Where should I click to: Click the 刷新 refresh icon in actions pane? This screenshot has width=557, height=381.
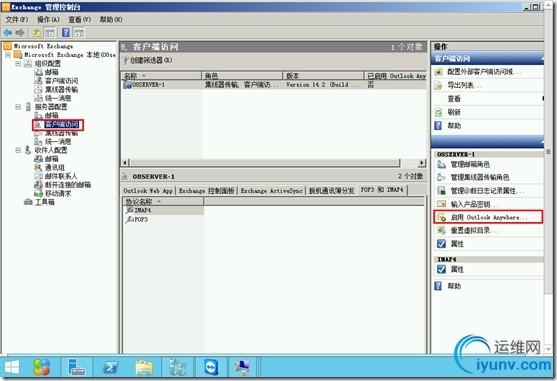(439, 112)
